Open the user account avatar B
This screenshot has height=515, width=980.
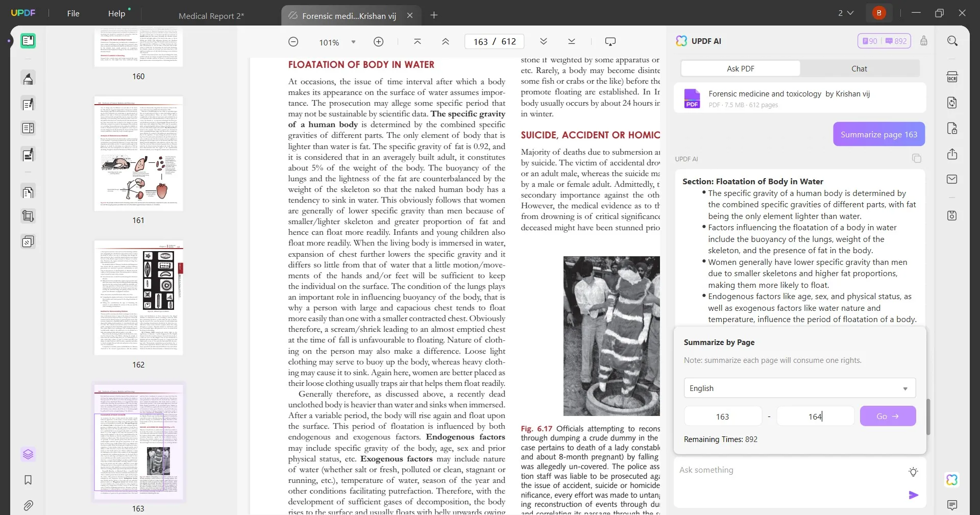pyautogui.click(x=879, y=13)
